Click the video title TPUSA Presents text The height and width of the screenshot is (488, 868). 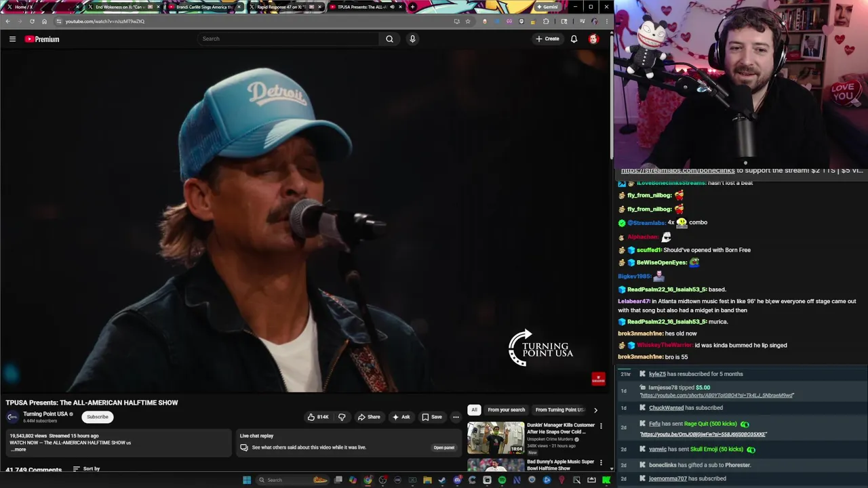[x=92, y=403]
